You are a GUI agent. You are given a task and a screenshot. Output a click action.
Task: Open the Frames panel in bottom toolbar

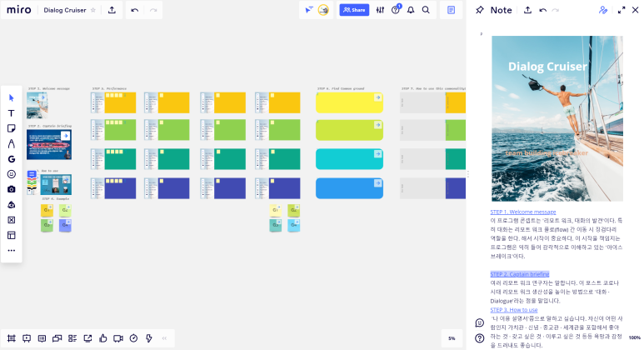pos(12,338)
